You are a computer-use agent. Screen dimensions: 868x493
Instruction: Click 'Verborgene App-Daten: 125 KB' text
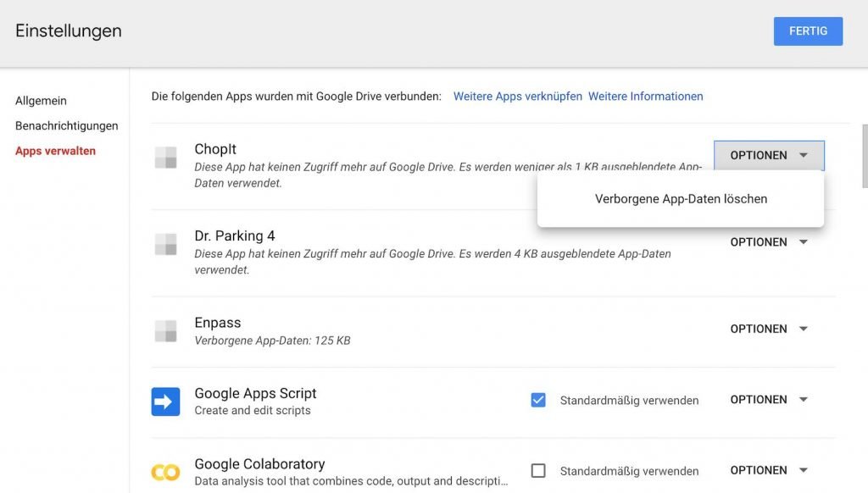pyautogui.click(x=272, y=341)
